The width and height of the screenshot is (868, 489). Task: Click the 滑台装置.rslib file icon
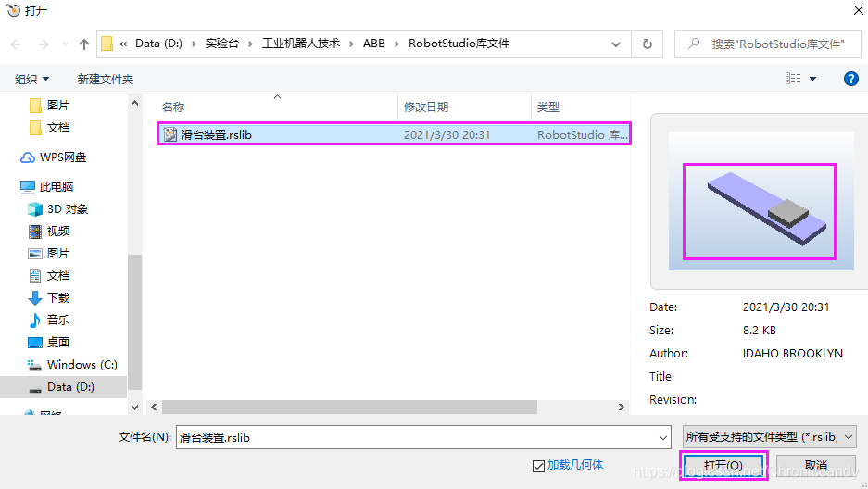coord(170,134)
